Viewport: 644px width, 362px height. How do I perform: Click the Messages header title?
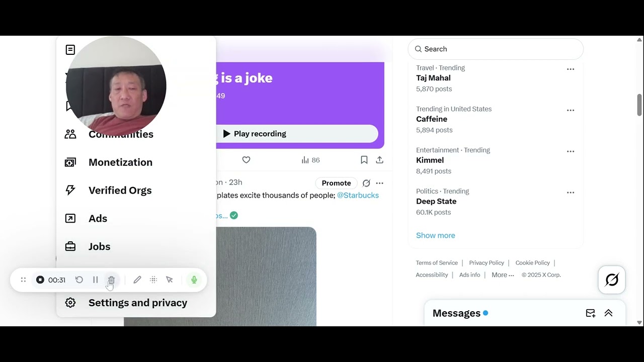pyautogui.click(x=456, y=313)
